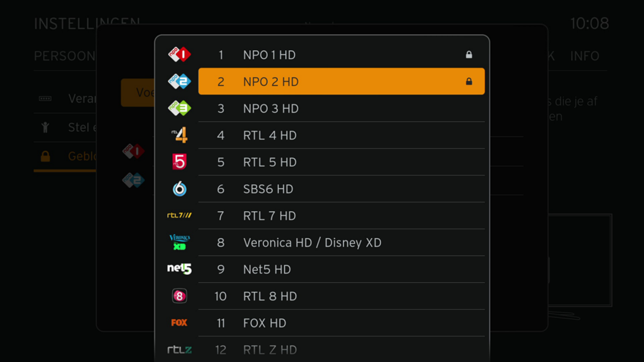This screenshot has height=362, width=644.
Task: Select NPO 3 HD channel row
Action: click(x=341, y=108)
